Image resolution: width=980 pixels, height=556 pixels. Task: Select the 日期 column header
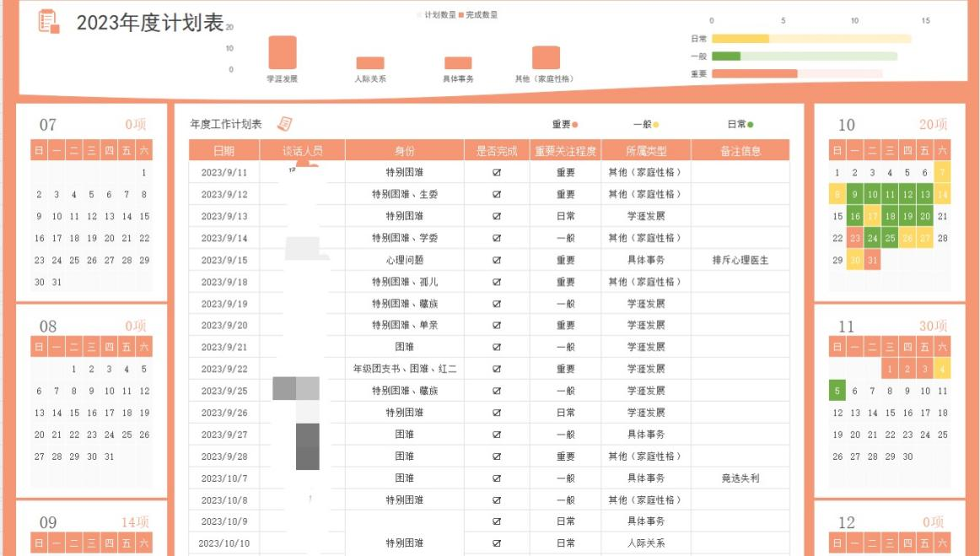click(224, 151)
